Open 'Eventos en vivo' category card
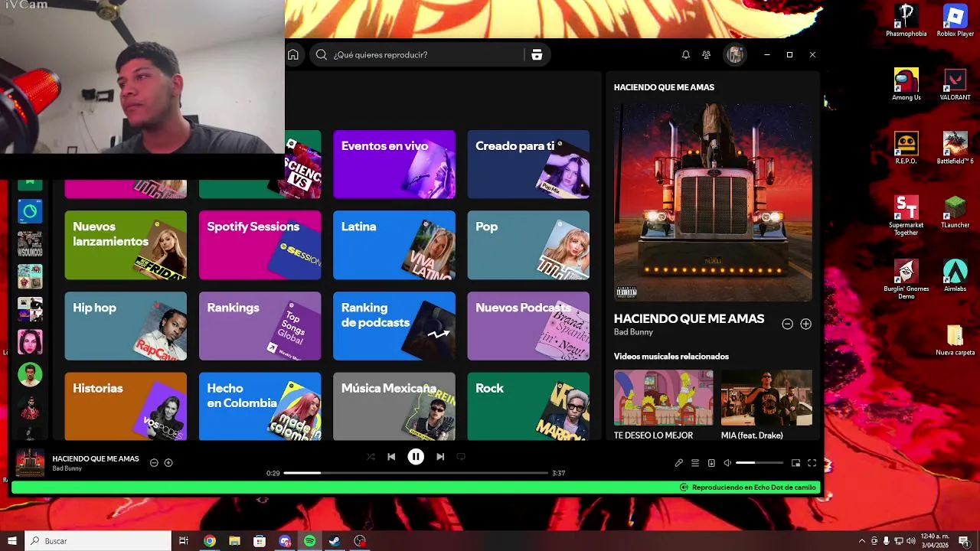Screen dimensions: 980x551 tap(394, 165)
